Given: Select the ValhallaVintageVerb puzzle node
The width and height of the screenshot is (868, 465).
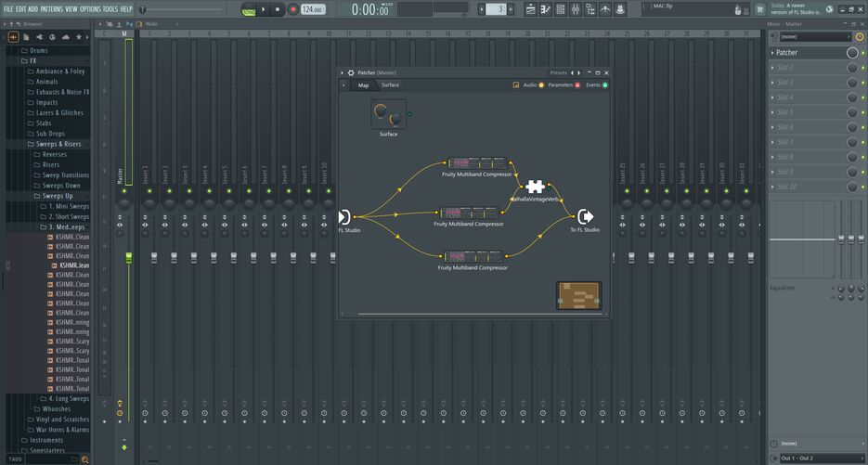Looking at the screenshot, I should (x=535, y=187).
